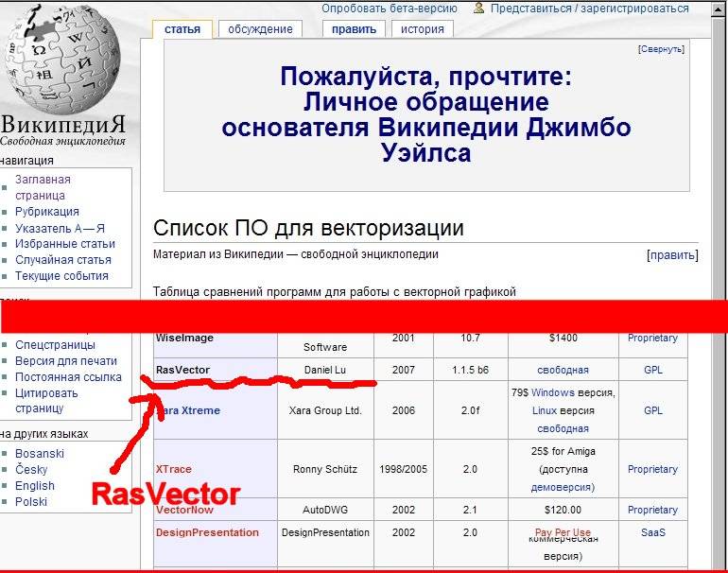The width and height of the screenshot is (728, 573).
Task: Click свободная link in RasVector row
Action: point(563,370)
